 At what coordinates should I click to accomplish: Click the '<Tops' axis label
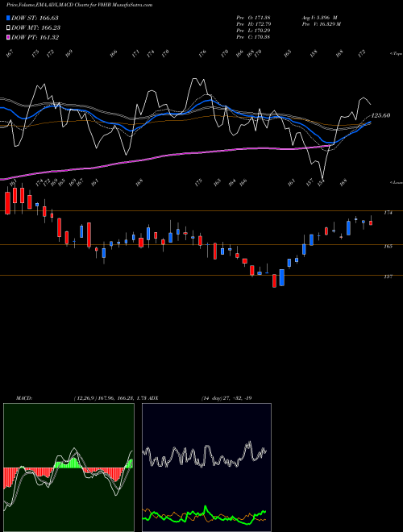(396, 54)
